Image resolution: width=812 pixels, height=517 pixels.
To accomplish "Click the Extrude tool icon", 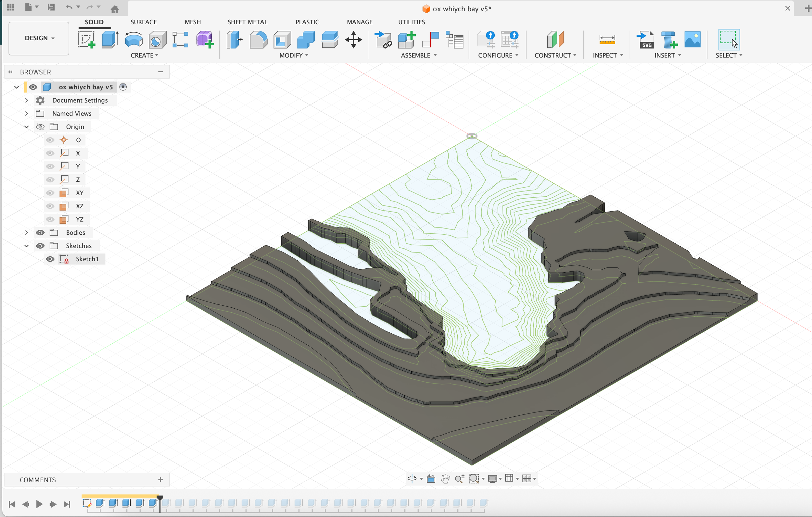I will 110,40.
